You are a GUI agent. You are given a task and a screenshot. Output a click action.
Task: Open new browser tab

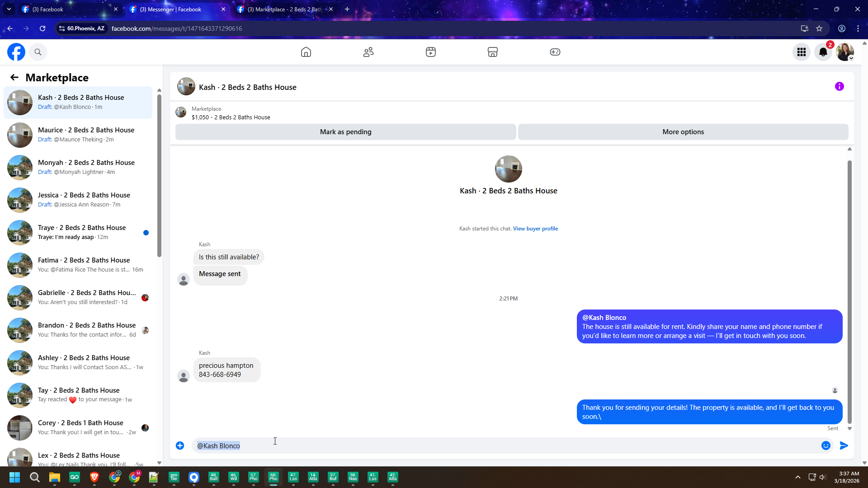tap(347, 9)
